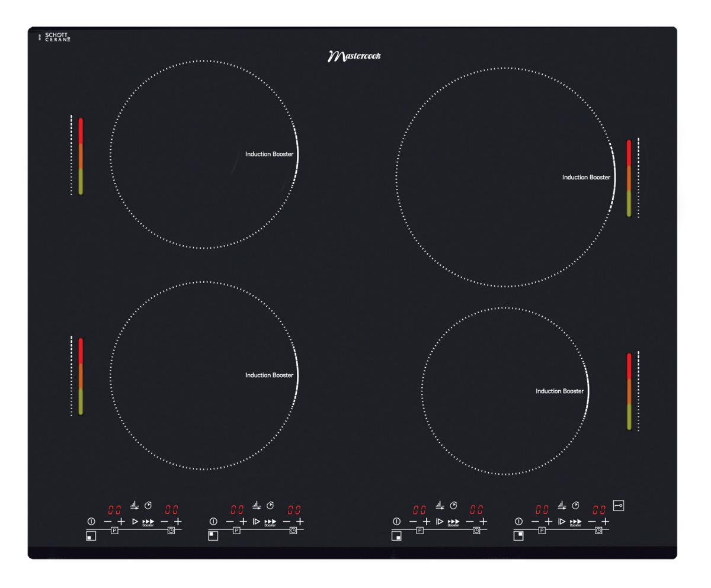Tap "Induction Booster" label on rear-right burner
The width and height of the screenshot is (711, 588).
pos(587,177)
